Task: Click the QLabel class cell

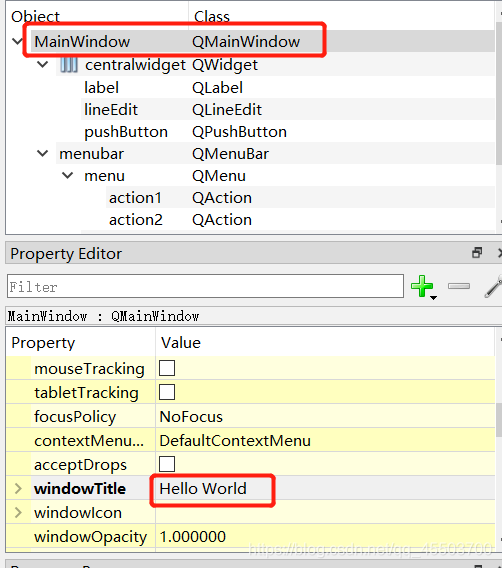Action: [217, 88]
